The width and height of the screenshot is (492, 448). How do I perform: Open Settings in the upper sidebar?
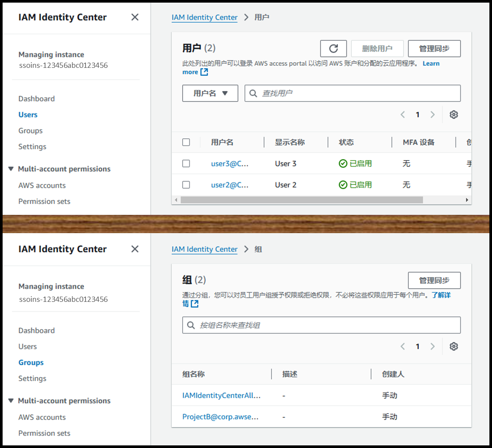click(32, 147)
